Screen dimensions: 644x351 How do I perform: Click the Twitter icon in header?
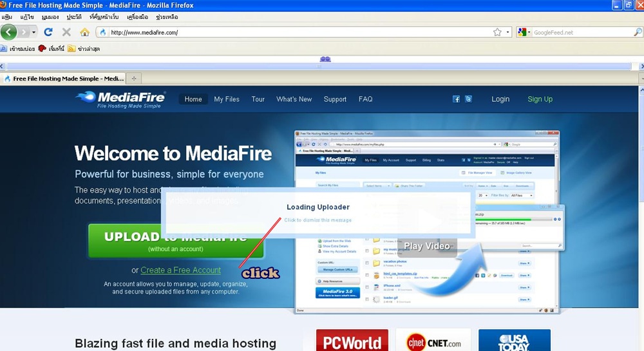click(x=468, y=99)
